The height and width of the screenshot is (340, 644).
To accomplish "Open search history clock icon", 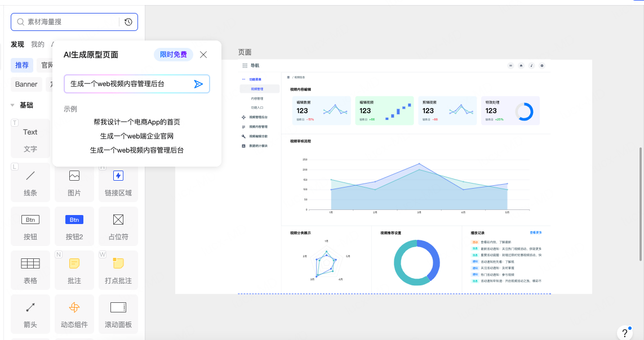I will 128,22.
